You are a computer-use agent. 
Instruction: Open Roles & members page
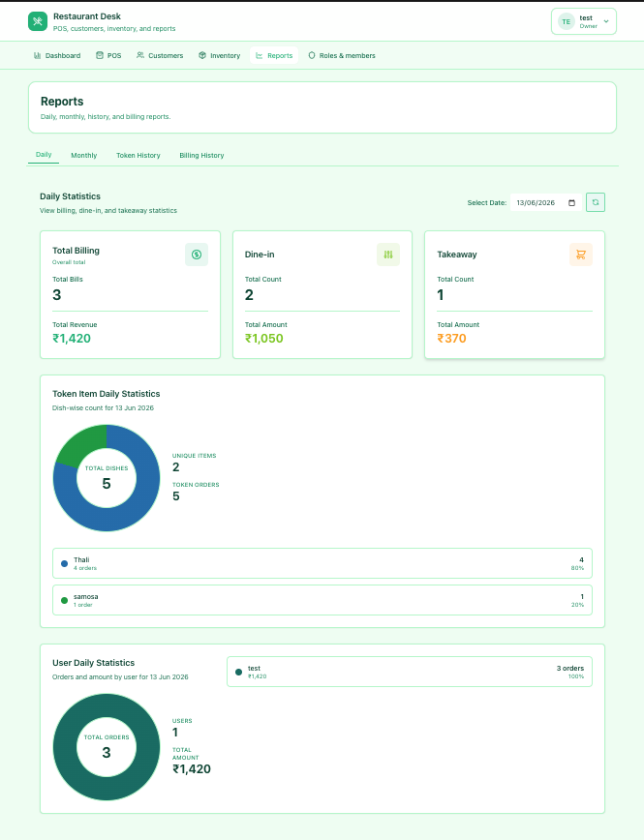point(342,55)
